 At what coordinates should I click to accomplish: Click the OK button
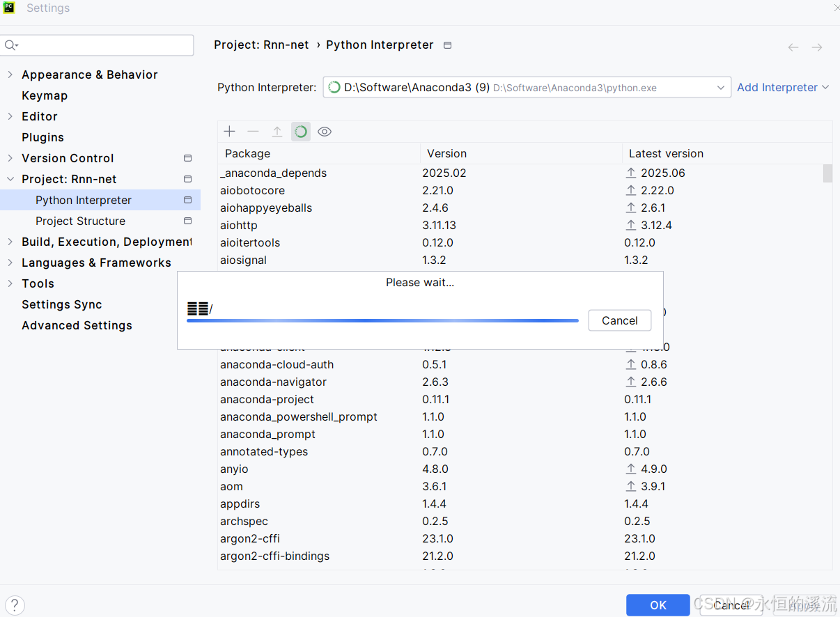point(658,605)
